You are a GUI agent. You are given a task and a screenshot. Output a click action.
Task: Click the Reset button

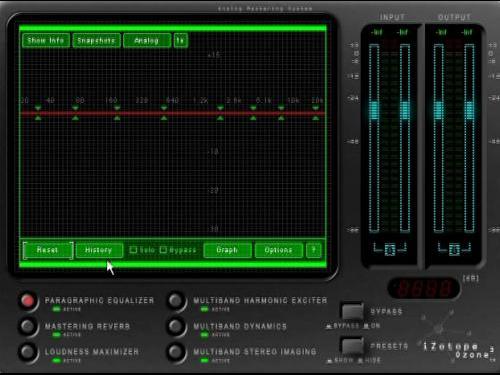tap(48, 250)
